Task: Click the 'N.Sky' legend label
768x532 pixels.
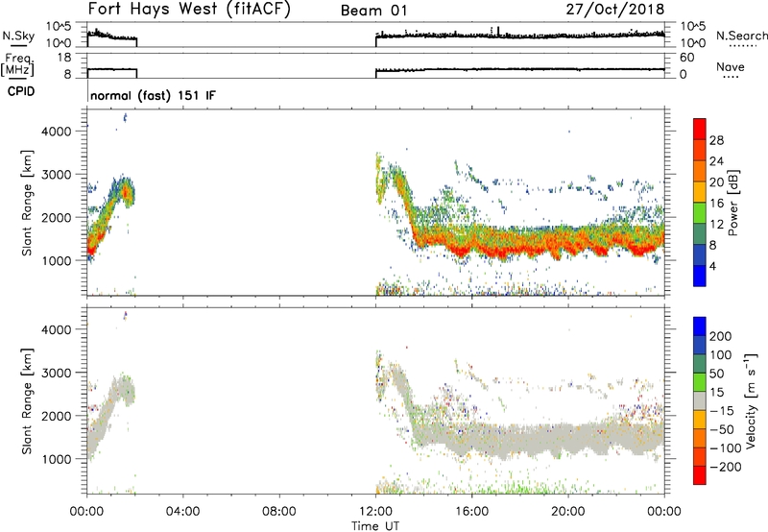Action: click(18, 36)
